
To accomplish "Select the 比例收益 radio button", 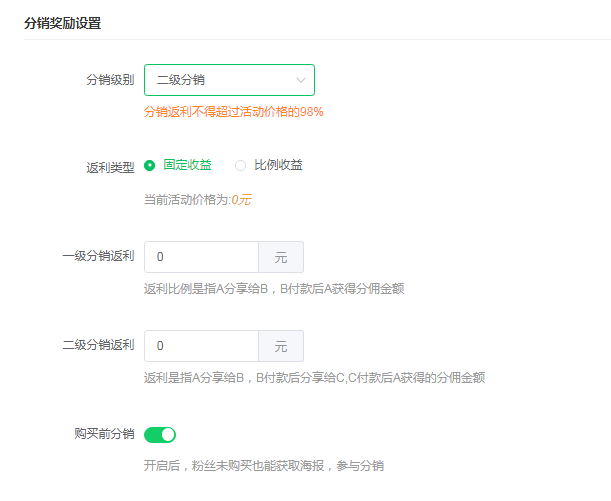I will coord(240,166).
